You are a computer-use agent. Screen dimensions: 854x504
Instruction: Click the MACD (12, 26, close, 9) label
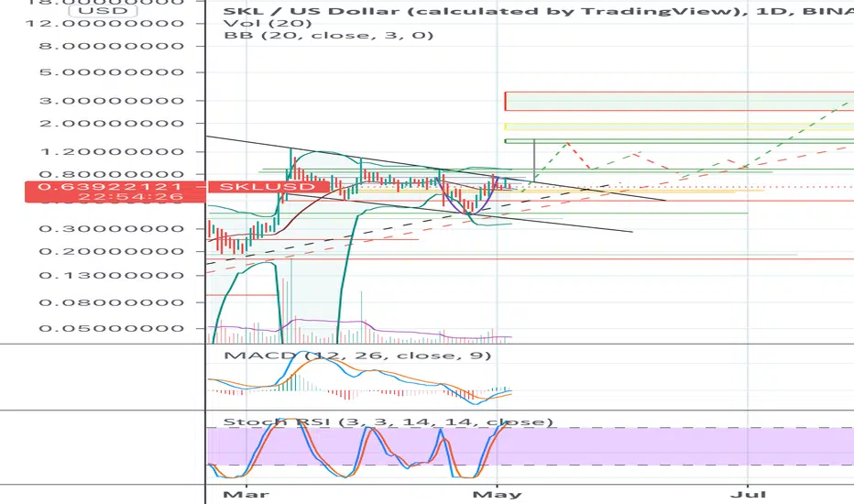[357, 356]
